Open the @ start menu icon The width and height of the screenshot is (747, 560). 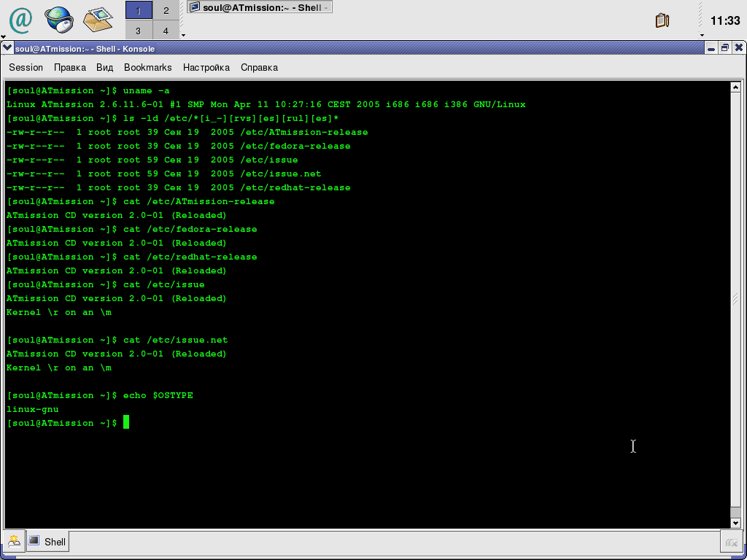(20, 20)
